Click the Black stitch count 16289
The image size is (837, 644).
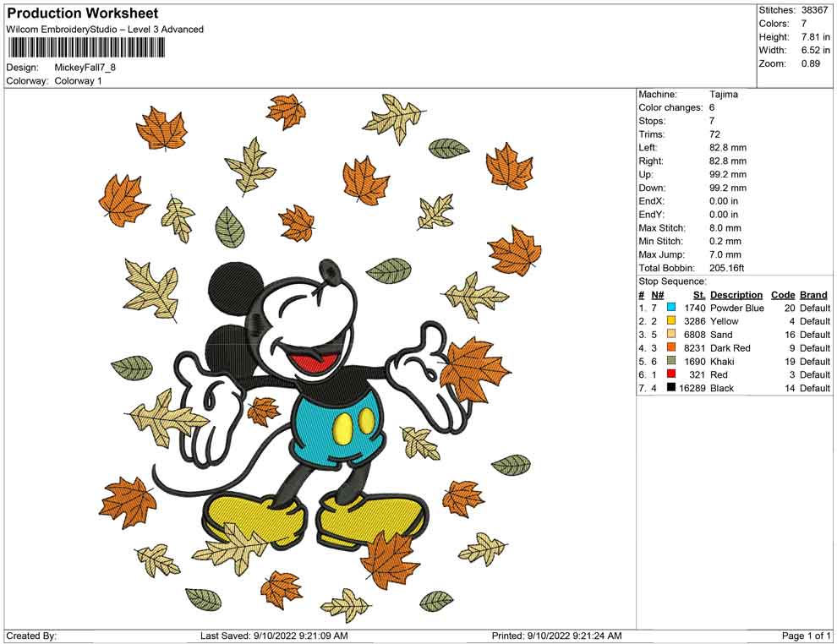pos(692,388)
